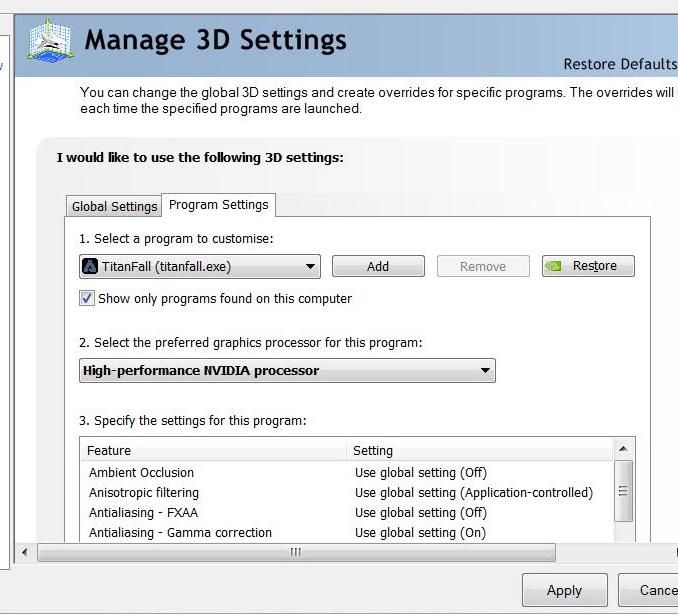Image resolution: width=678 pixels, height=615 pixels.
Task: Open Ambient Occlusion setting value
Action: (x=421, y=473)
